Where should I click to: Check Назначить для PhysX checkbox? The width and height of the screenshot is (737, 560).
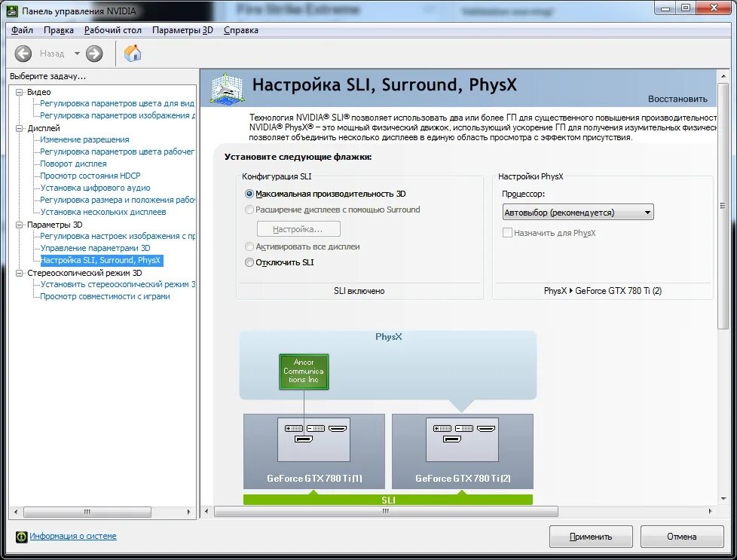pyautogui.click(x=507, y=233)
